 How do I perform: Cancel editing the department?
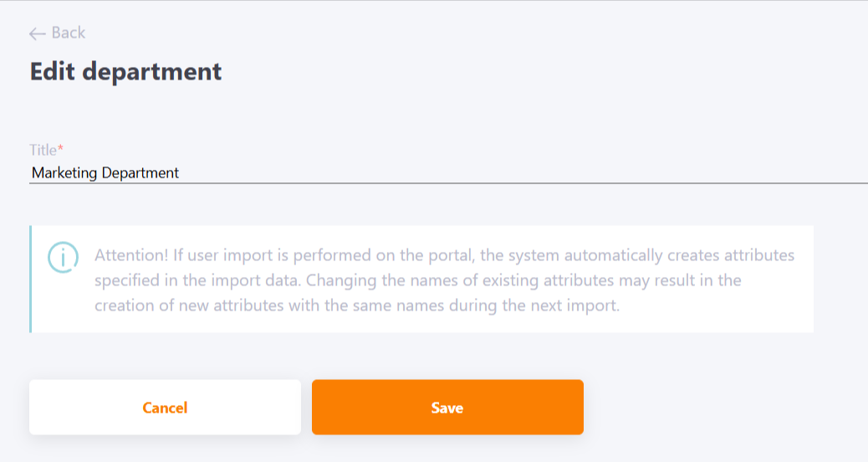pos(165,407)
